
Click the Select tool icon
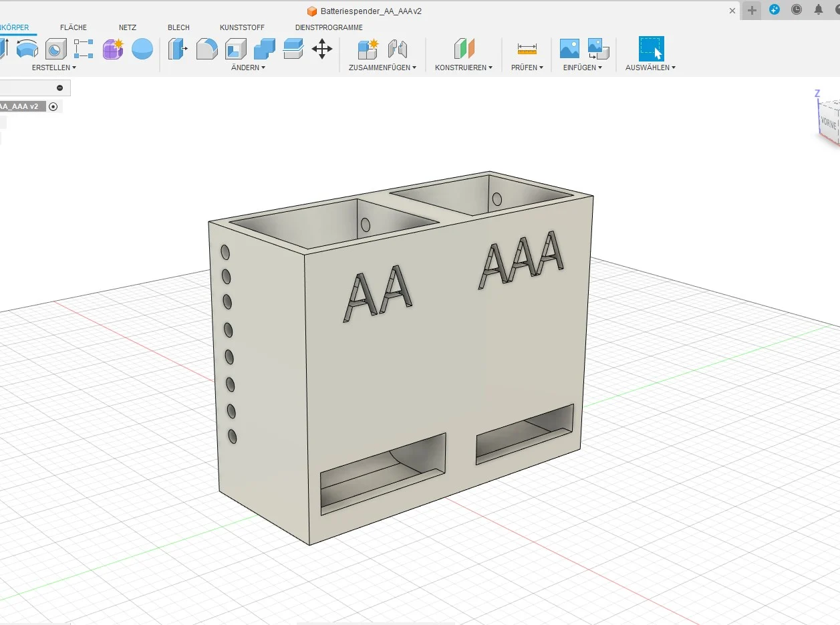651,49
